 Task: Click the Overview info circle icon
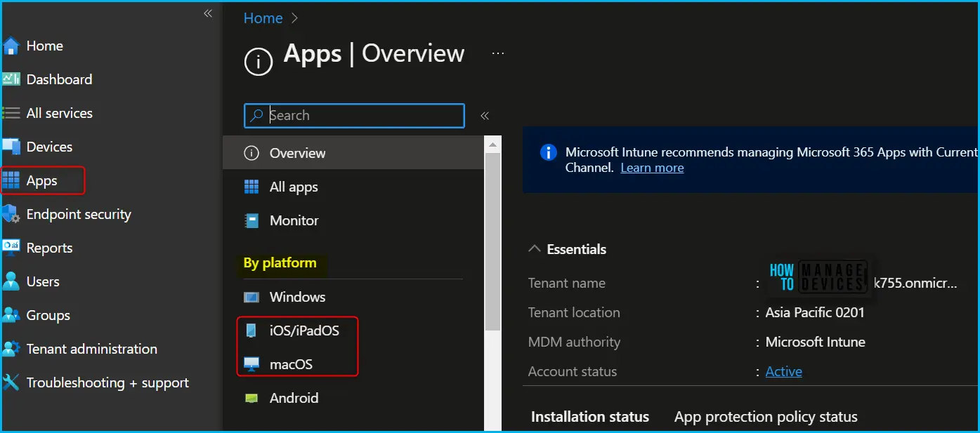(251, 153)
